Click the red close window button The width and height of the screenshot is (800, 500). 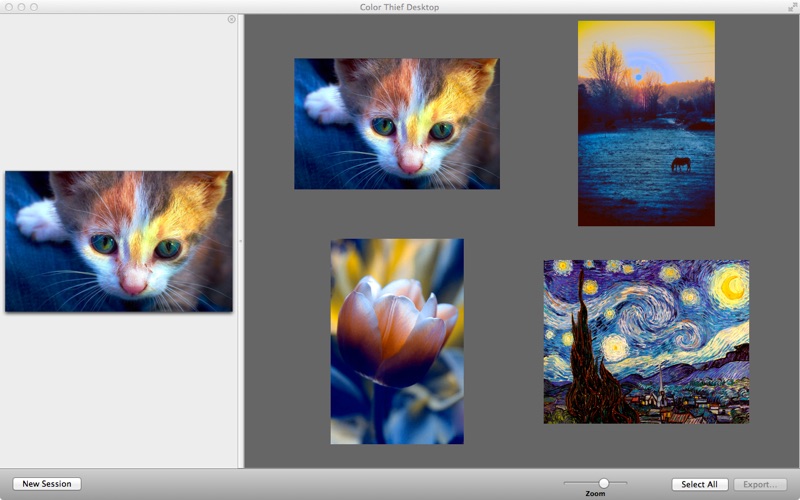click(9, 7)
